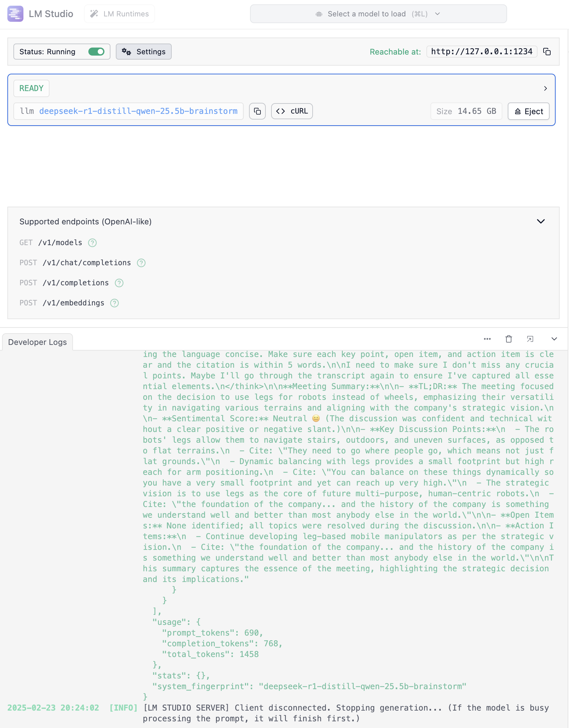Open help for POST /v1/embeddings
The image size is (569, 728).
(114, 303)
